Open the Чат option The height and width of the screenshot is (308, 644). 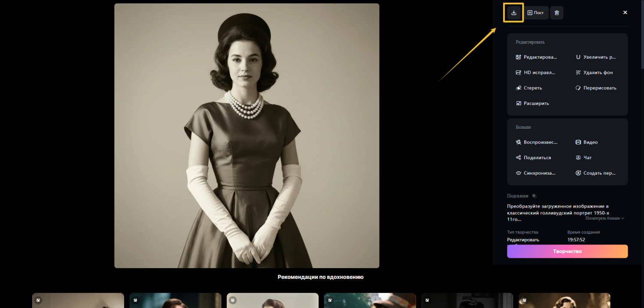coord(584,157)
